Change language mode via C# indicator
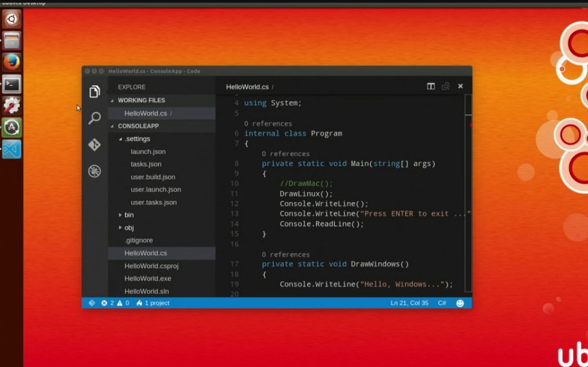Image resolution: width=588 pixels, height=367 pixels. [x=442, y=303]
